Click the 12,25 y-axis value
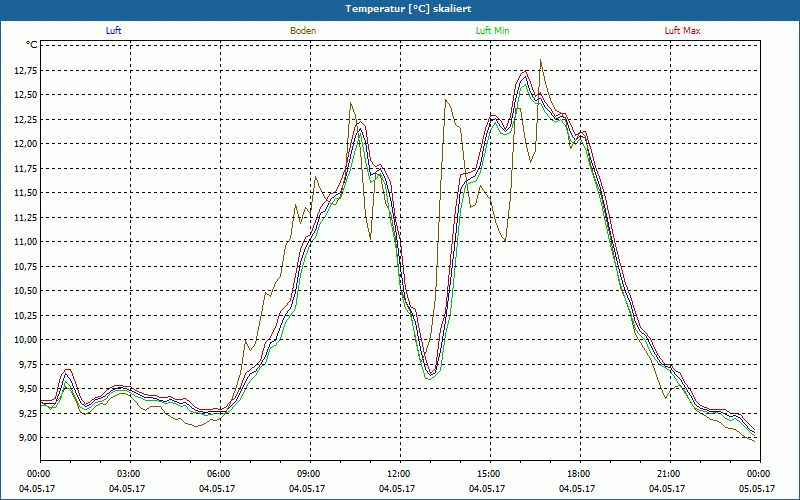Screen dimensions: 800x500 tap(26, 119)
